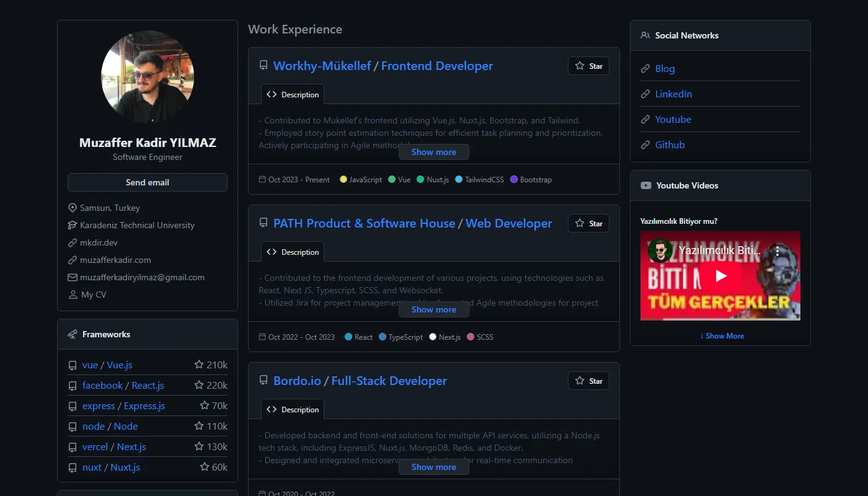
Task: Click the envelope icon beside the gmail address
Action: (73, 277)
